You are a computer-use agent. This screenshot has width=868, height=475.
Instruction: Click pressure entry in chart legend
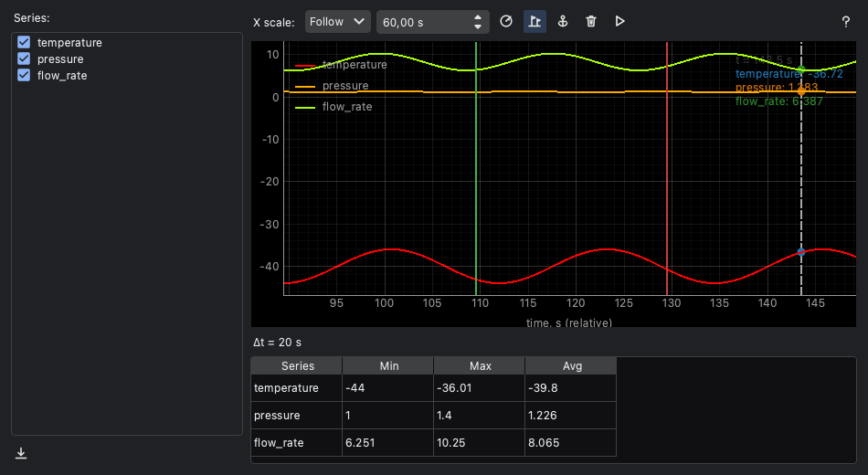coord(333,86)
